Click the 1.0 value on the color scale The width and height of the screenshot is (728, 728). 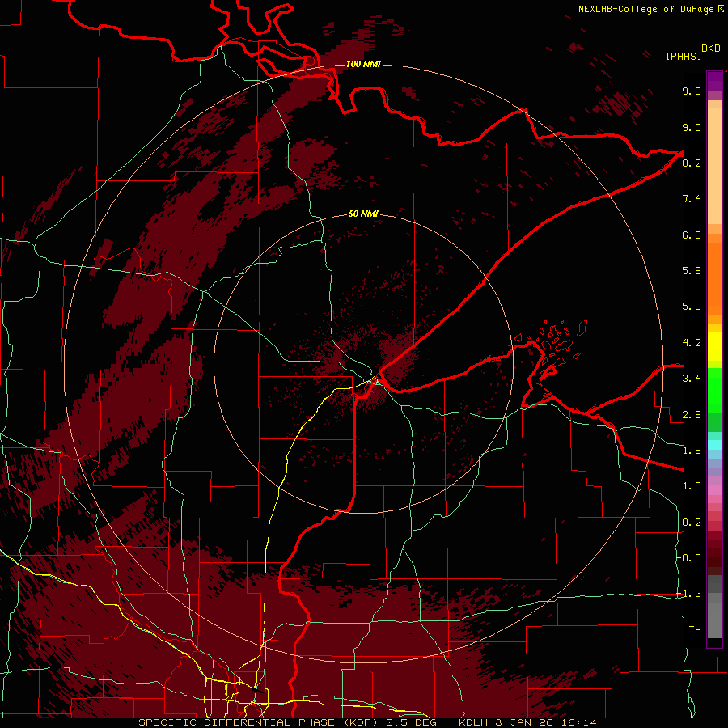coord(692,486)
